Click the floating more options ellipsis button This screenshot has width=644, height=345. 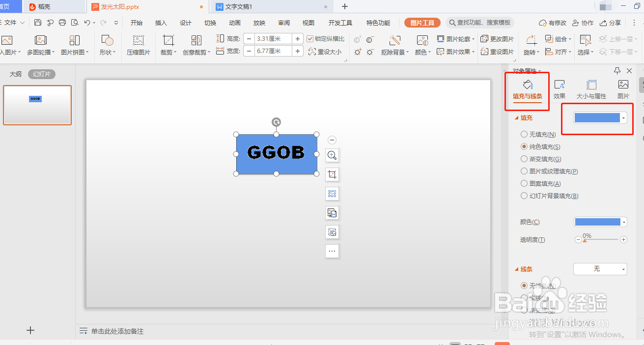332,251
